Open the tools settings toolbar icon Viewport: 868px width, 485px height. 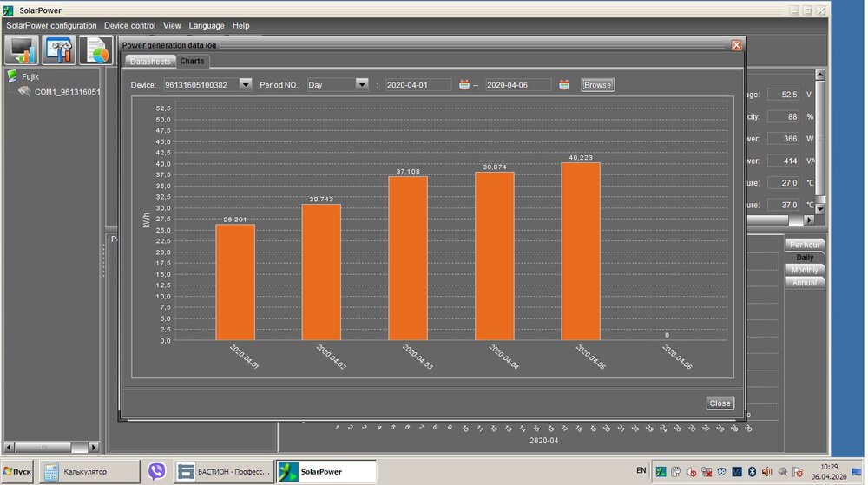(59, 50)
